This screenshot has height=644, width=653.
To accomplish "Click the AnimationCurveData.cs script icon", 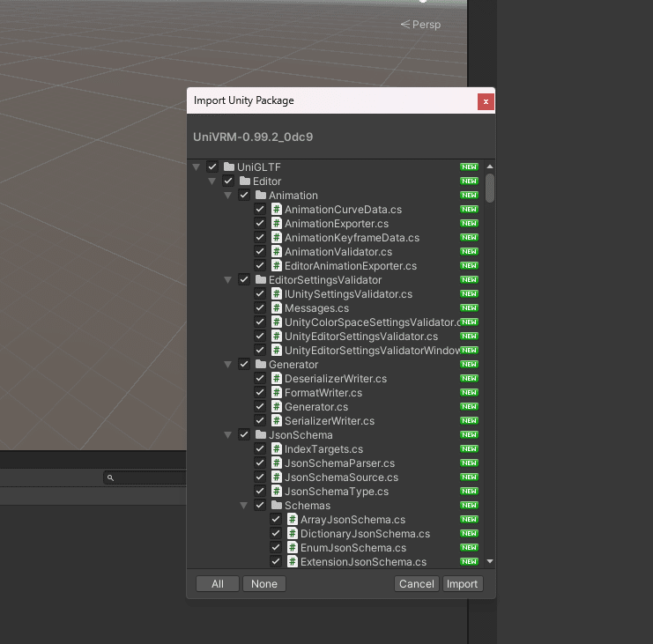I will [277, 209].
